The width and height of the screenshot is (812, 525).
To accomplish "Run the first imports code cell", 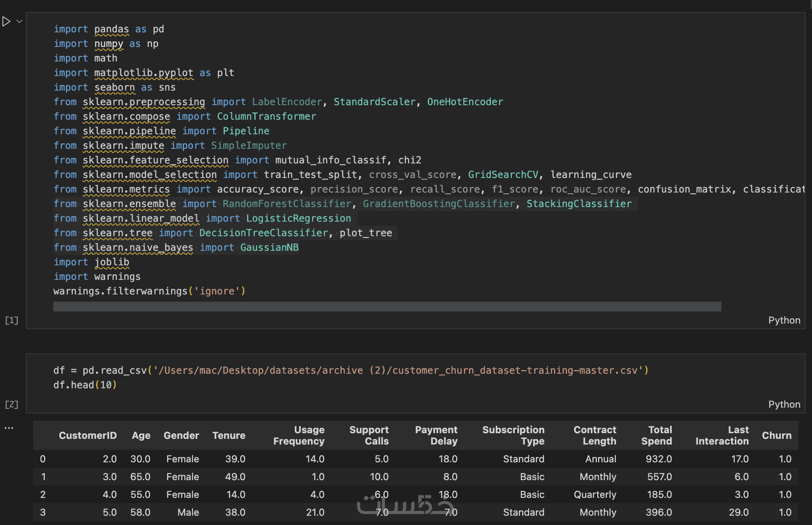I will click(x=6, y=21).
